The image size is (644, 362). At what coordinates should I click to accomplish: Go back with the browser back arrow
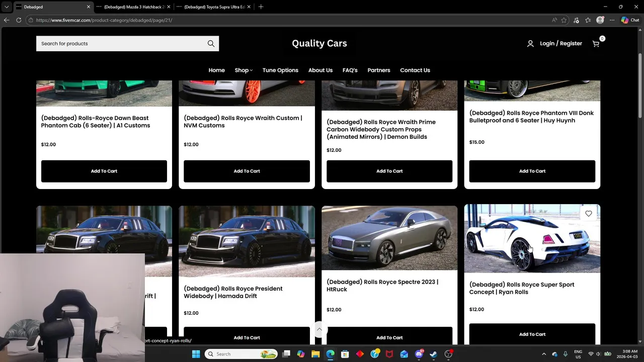7,20
